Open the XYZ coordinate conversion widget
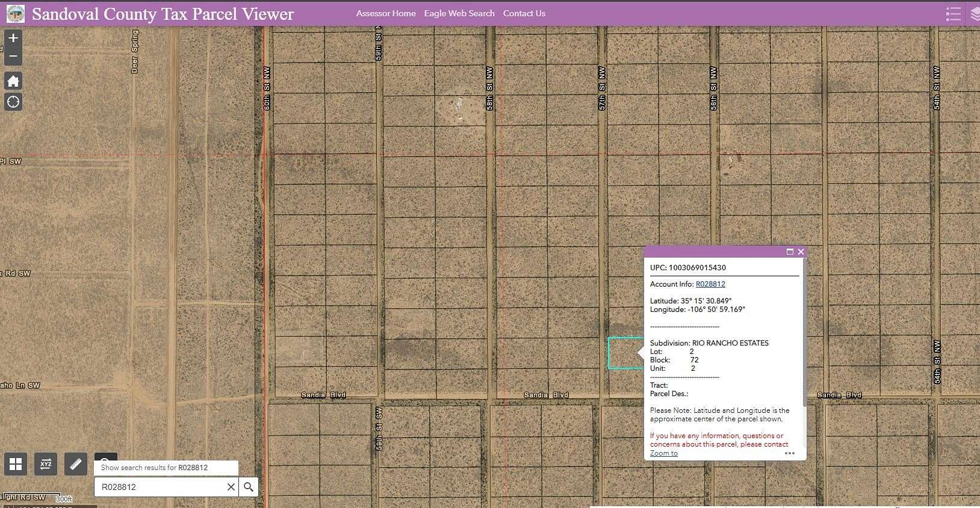 click(46, 464)
